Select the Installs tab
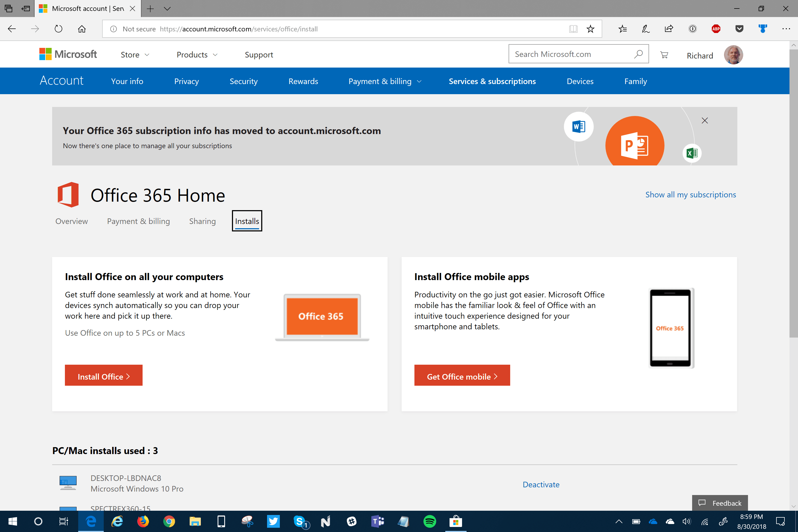The height and width of the screenshot is (532, 798). coord(247,221)
